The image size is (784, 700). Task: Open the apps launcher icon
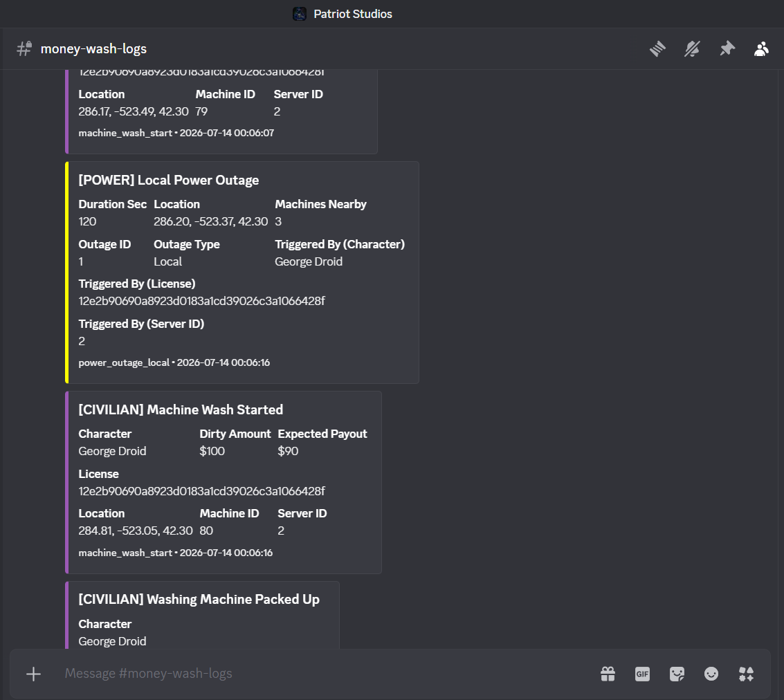click(746, 674)
